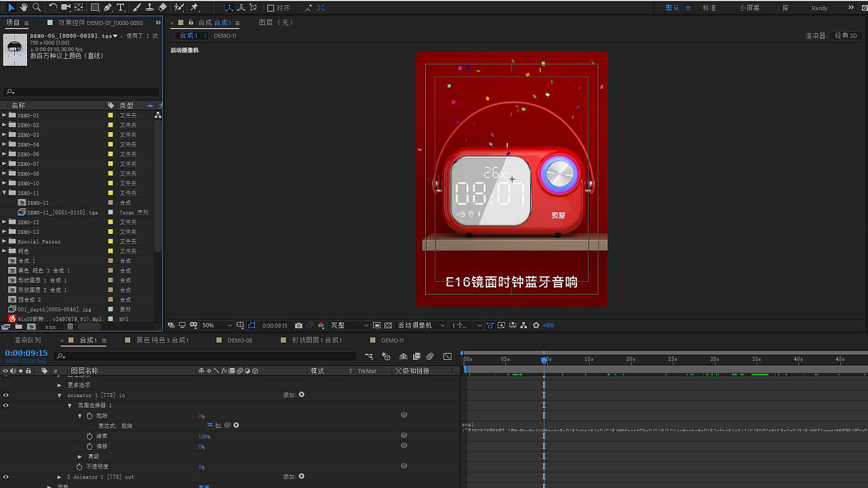
Task: Select the Hand tool
Action: (x=24, y=7)
